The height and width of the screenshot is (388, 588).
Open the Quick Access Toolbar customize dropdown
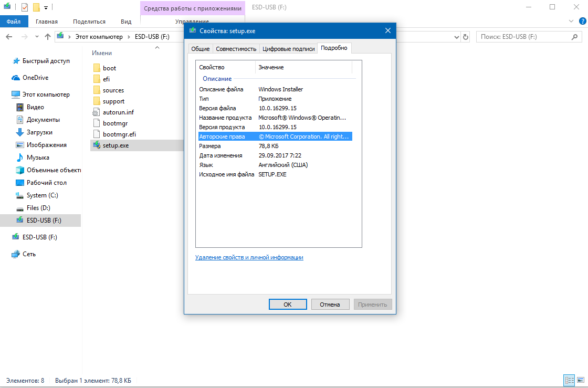46,7
